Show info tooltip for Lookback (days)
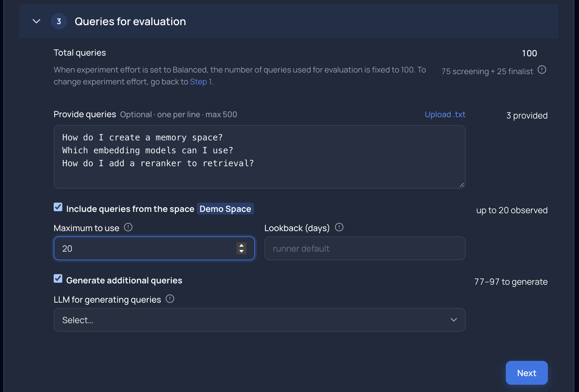 (339, 227)
